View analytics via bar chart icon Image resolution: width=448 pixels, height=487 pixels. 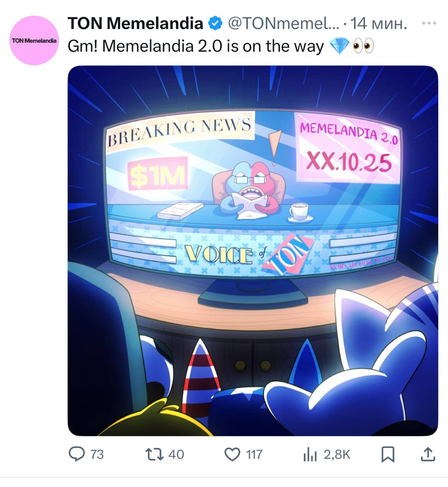[310, 454]
